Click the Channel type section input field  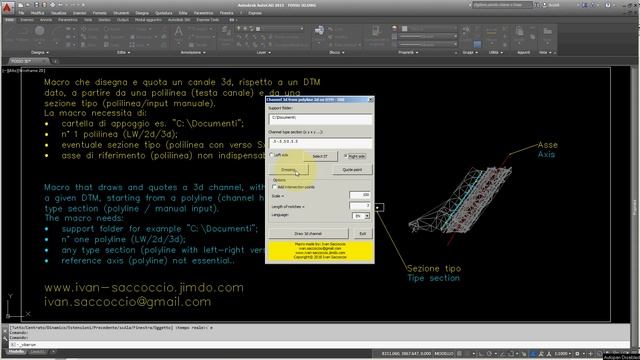point(320,142)
